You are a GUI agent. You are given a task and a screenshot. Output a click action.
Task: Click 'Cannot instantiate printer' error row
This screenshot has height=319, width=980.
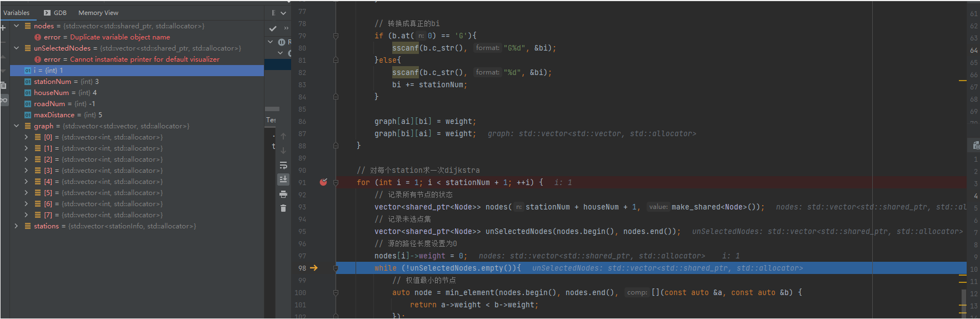tap(137, 59)
